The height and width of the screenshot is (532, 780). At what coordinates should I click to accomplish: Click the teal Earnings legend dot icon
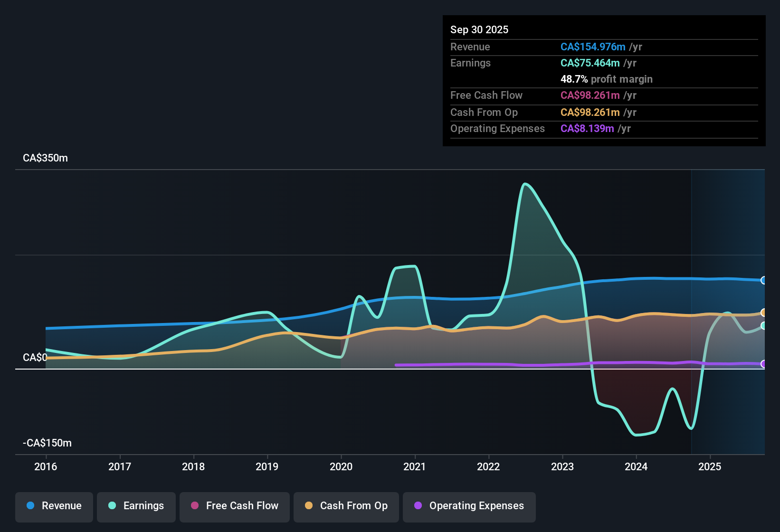[x=112, y=506]
